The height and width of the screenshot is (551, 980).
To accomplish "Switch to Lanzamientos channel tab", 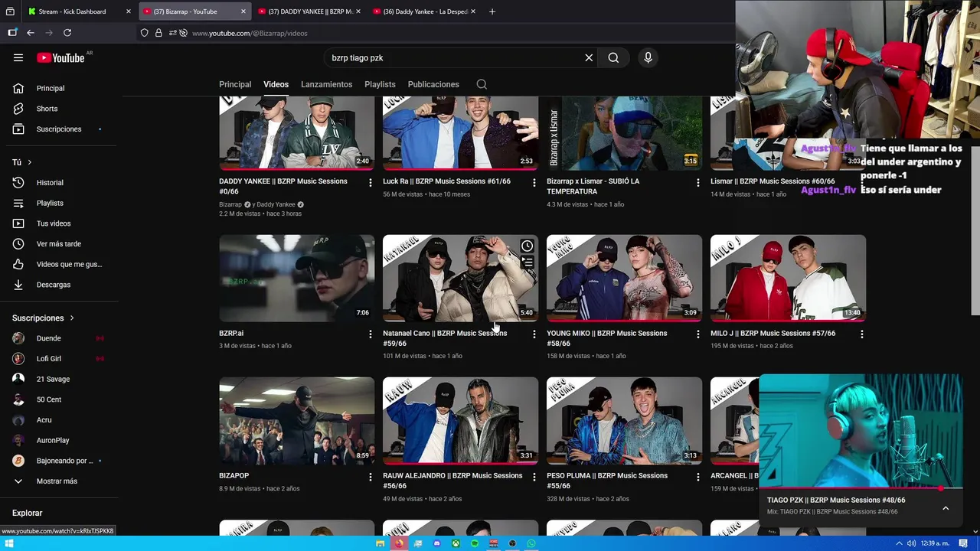I will point(326,84).
